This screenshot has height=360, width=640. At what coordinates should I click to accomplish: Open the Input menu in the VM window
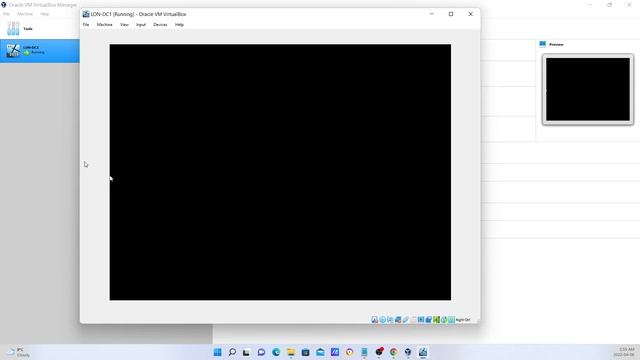click(x=141, y=24)
